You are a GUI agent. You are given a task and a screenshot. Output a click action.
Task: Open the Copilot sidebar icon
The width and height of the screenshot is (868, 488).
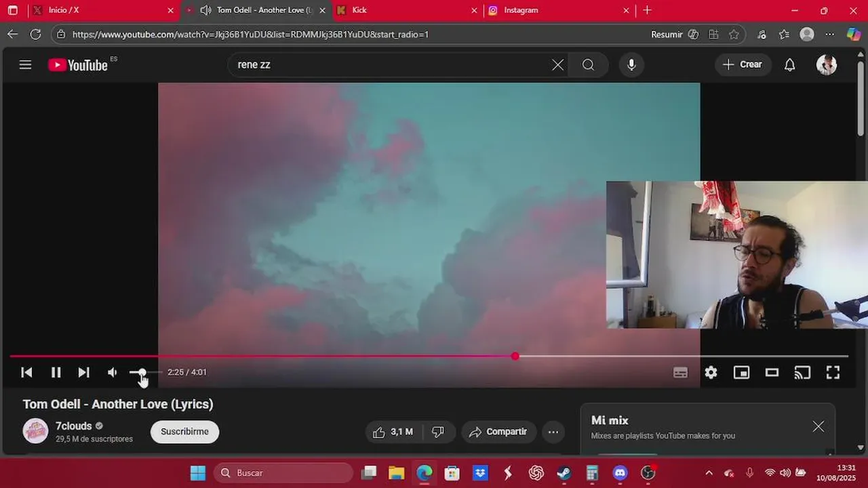pyautogui.click(x=853, y=34)
